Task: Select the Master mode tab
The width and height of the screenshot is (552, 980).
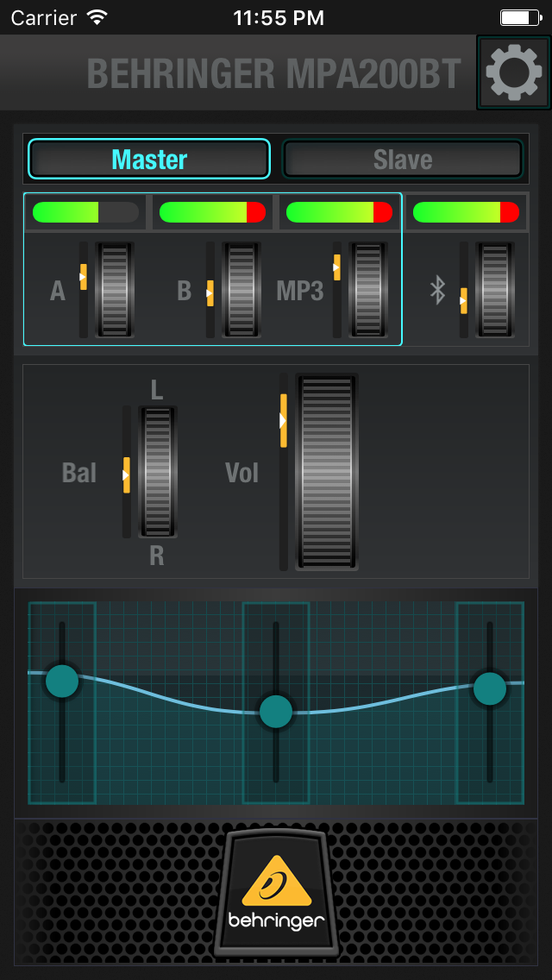Action: [x=149, y=159]
